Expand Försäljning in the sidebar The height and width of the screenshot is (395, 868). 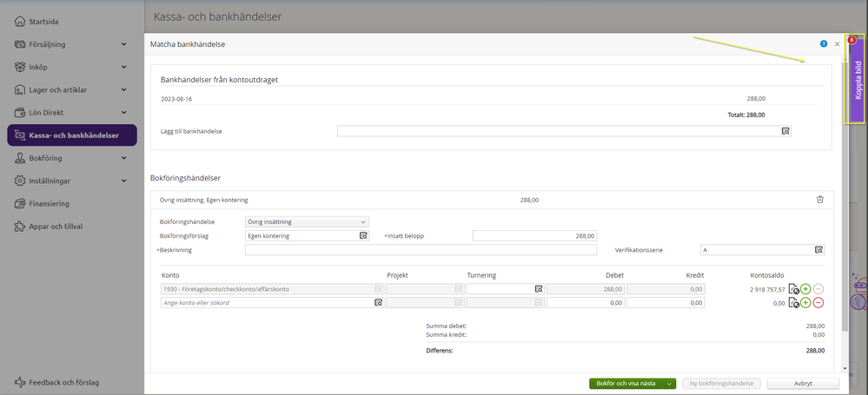click(124, 44)
